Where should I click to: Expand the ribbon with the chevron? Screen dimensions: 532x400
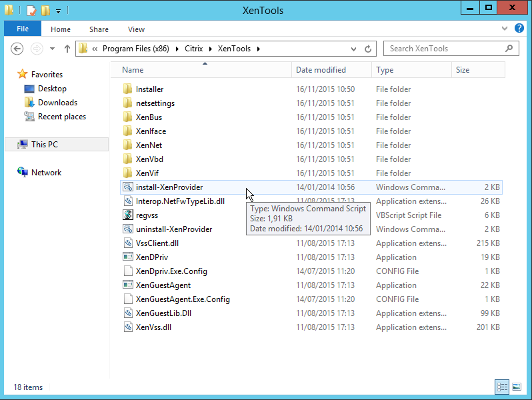click(505, 29)
